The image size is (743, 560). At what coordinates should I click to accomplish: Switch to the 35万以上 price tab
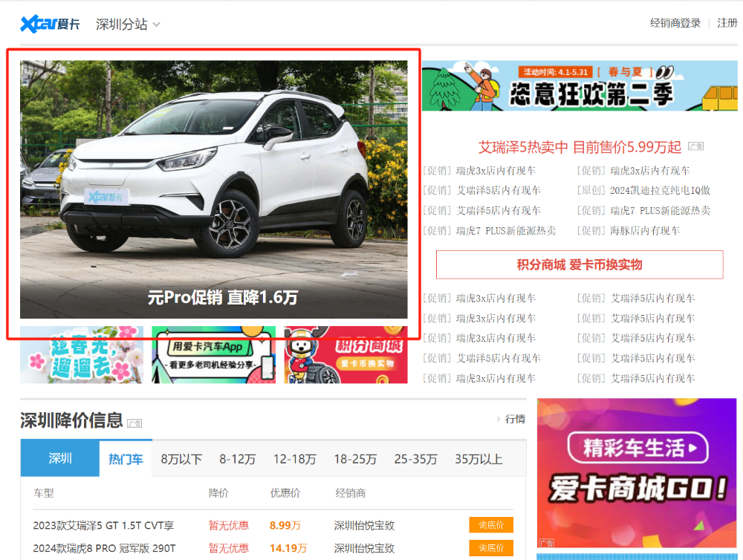pyautogui.click(x=478, y=459)
